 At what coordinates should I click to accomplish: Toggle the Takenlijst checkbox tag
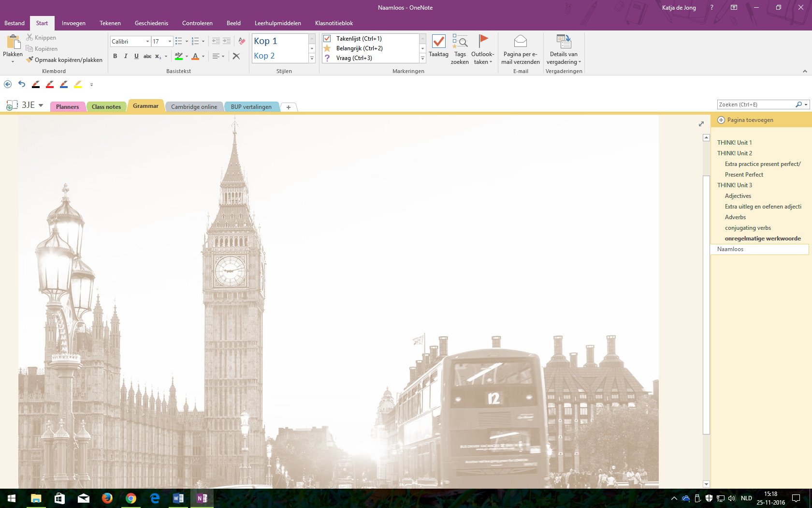point(327,39)
